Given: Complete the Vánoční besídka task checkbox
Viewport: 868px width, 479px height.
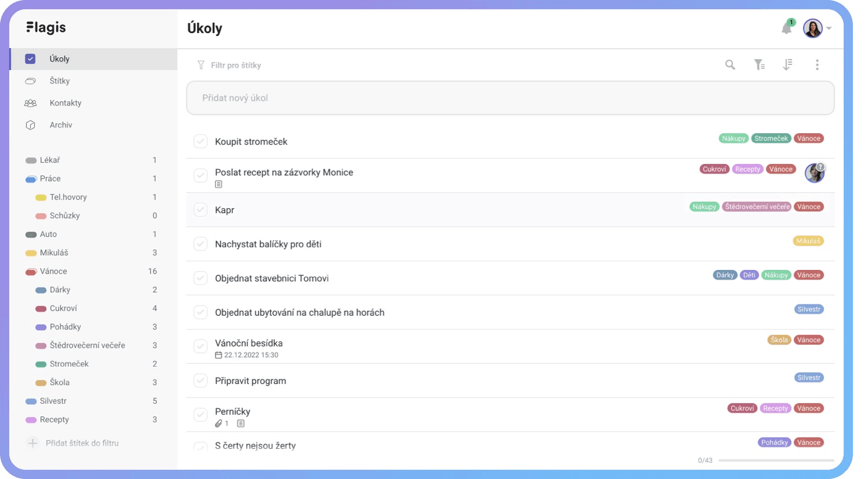Looking at the screenshot, I should [200, 346].
